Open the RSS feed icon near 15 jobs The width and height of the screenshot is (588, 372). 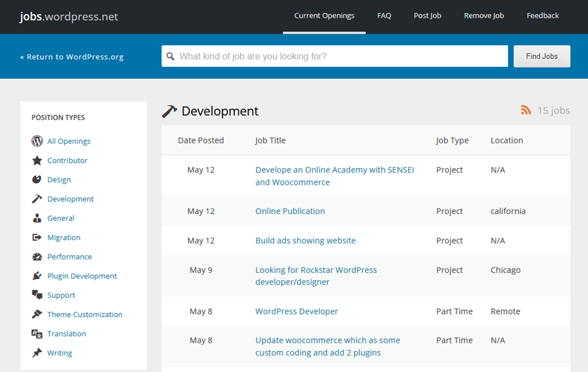point(526,110)
